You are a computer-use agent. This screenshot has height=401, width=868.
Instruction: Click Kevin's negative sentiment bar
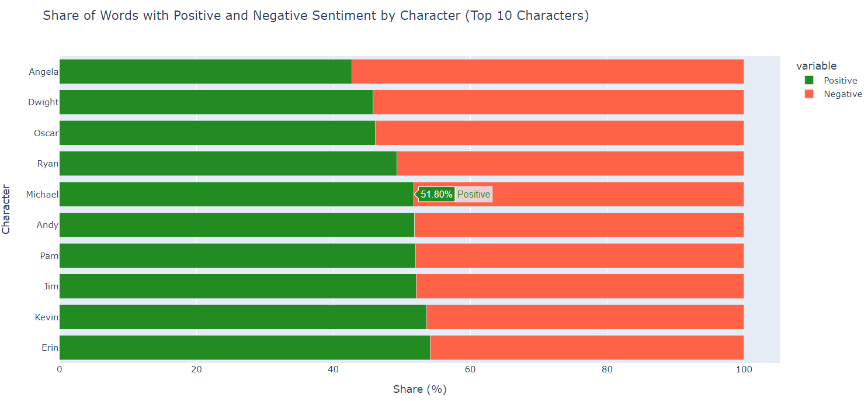tap(585, 317)
